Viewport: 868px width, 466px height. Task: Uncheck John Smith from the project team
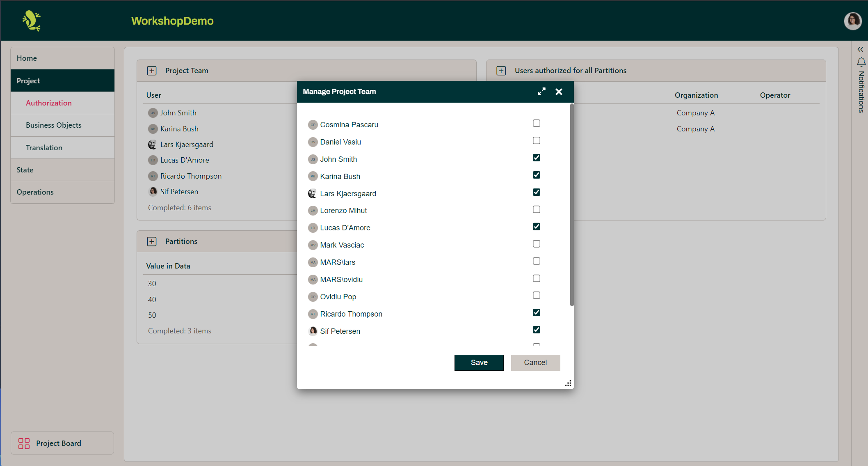pos(536,158)
